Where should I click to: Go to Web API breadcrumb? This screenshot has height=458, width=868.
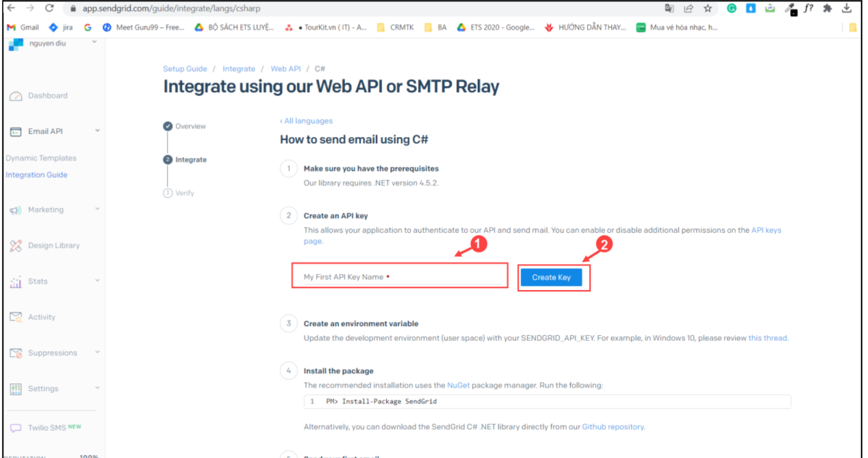285,69
